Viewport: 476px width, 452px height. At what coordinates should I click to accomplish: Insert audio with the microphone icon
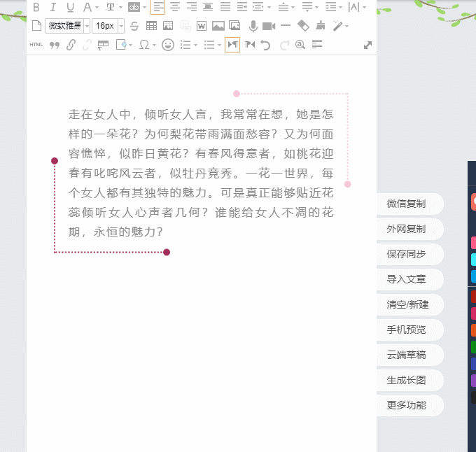253,27
